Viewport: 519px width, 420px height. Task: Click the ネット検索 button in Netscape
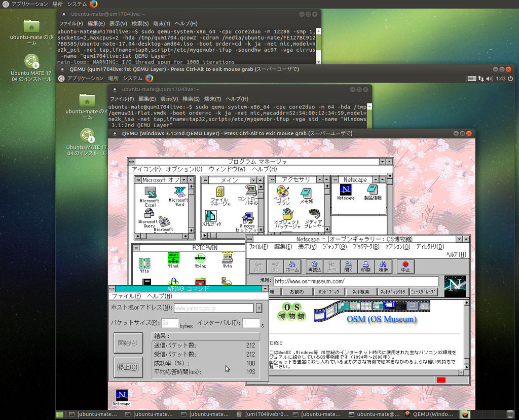(361, 292)
